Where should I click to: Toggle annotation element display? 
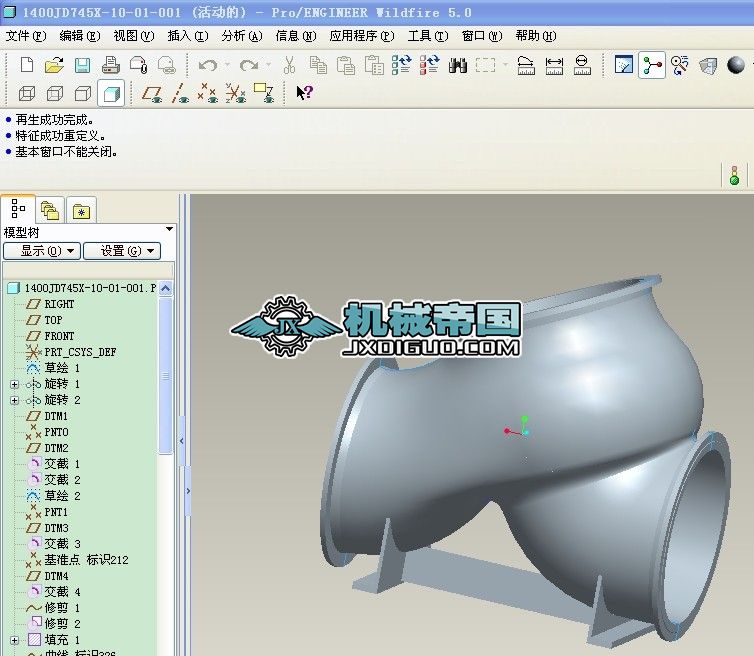point(264,93)
